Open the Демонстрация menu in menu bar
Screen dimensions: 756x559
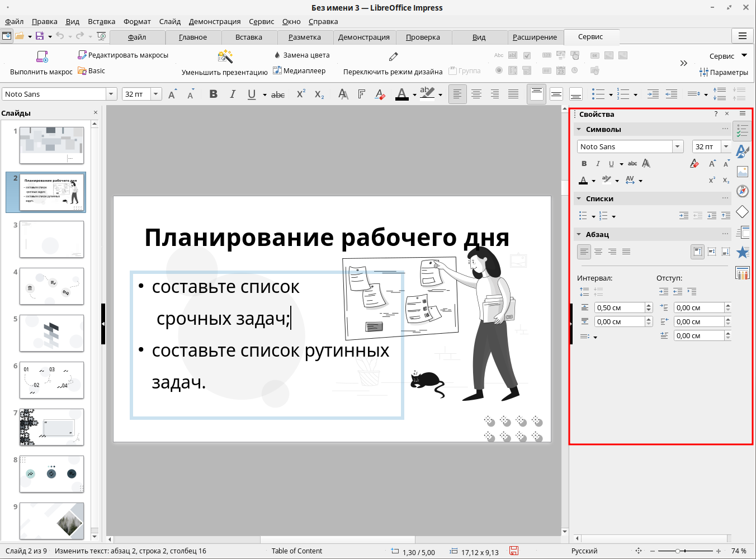pos(214,21)
